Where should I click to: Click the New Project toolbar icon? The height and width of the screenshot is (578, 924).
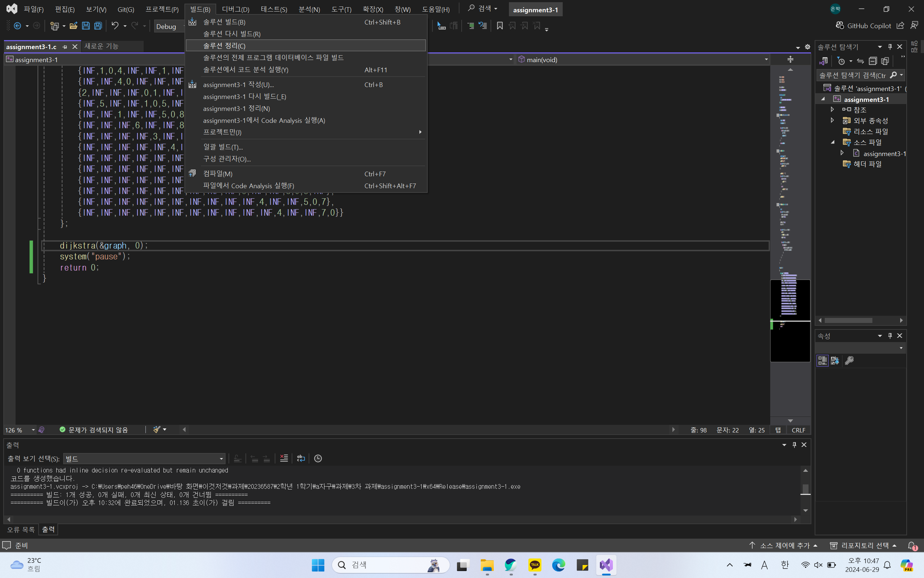(x=55, y=26)
